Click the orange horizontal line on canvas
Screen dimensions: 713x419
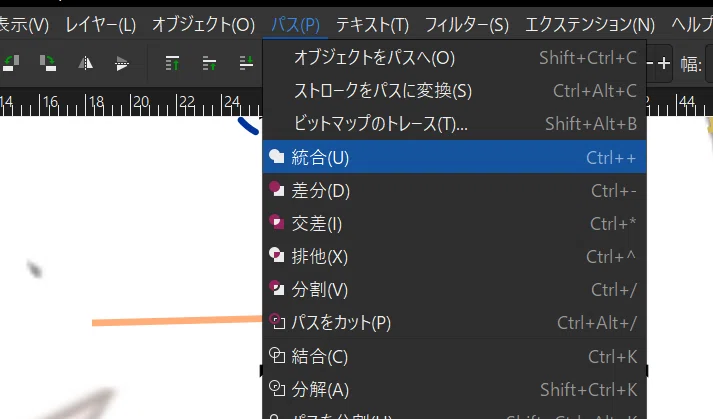click(177, 321)
